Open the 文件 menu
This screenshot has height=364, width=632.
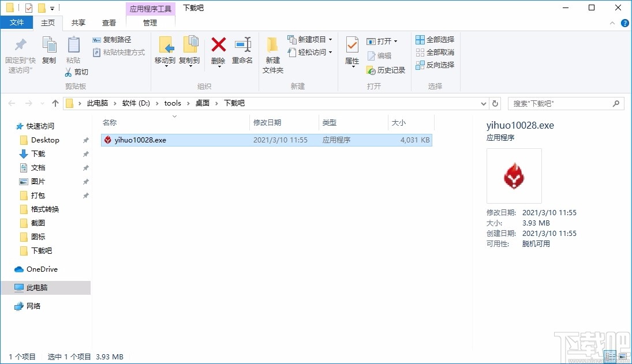click(17, 22)
